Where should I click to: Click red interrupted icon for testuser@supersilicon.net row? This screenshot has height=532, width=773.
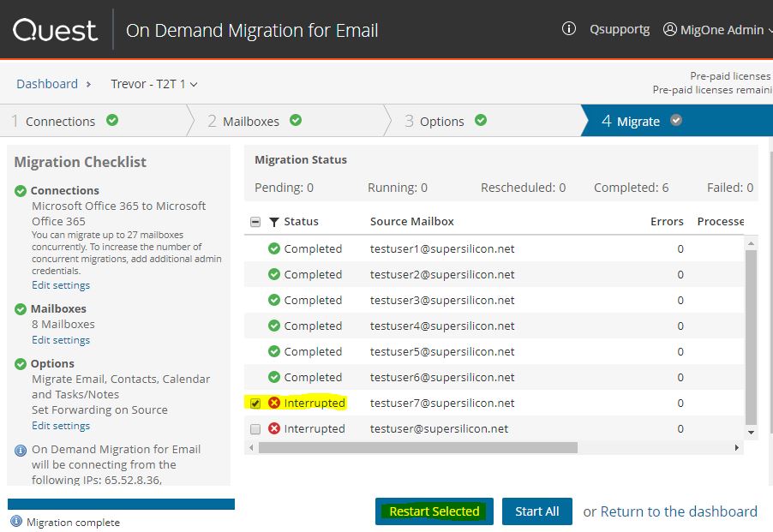coord(274,428)
